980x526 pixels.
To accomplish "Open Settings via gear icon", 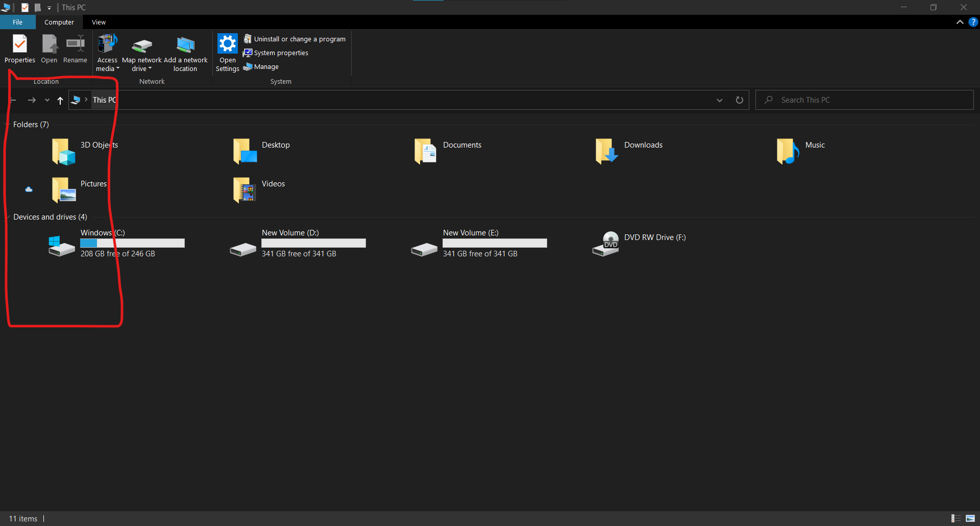I will 228,53.
